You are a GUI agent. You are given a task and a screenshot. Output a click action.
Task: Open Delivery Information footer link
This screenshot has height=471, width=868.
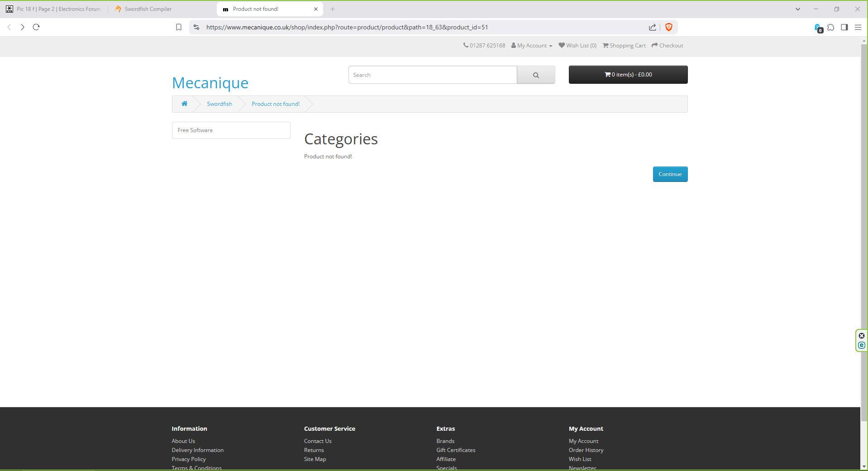click(x=198, y=450)
